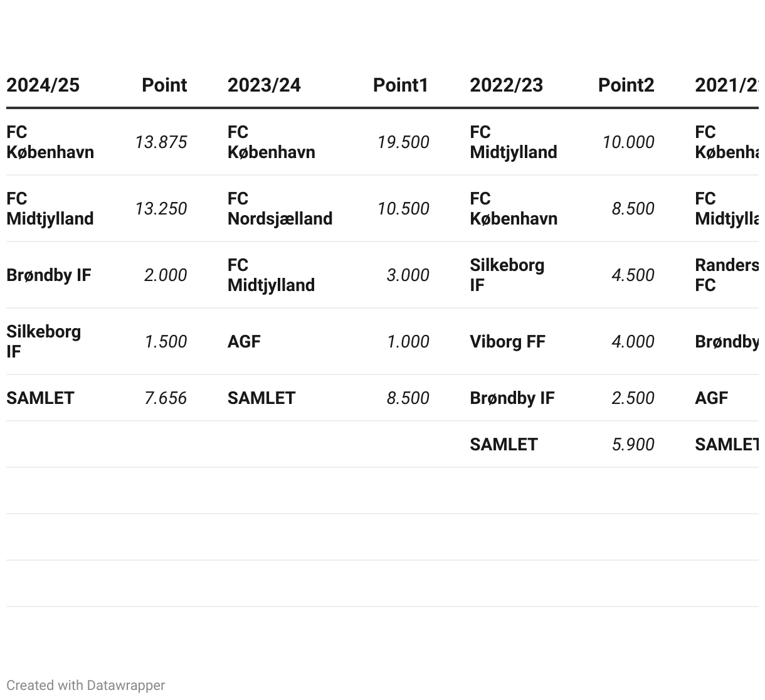Click the Point2 column header
765x700 pixels.
click(626, 85)
